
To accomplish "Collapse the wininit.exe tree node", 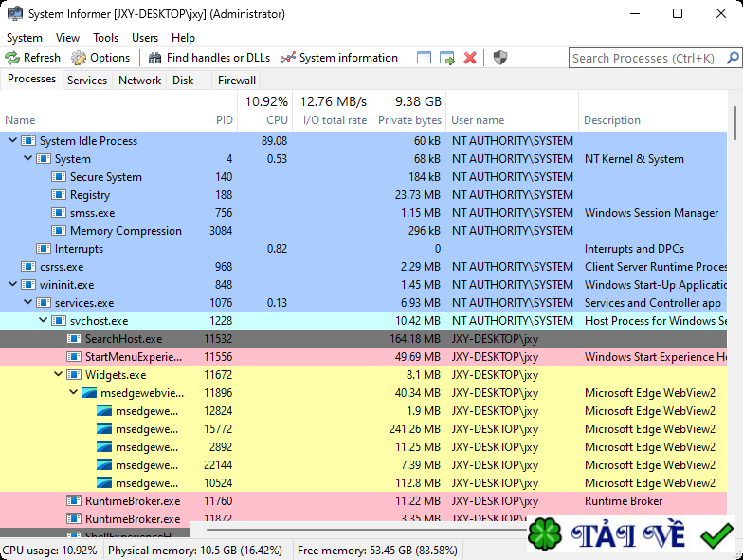I will (12, 285).
